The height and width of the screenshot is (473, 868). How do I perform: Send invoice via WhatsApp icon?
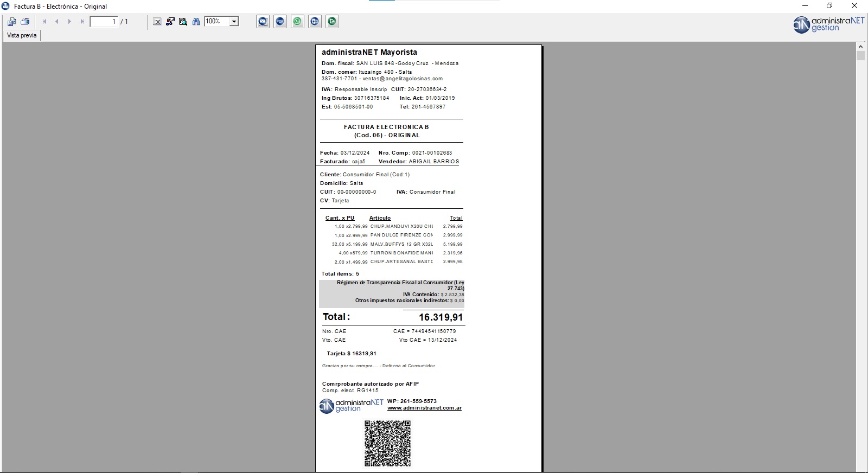(298, 22)
